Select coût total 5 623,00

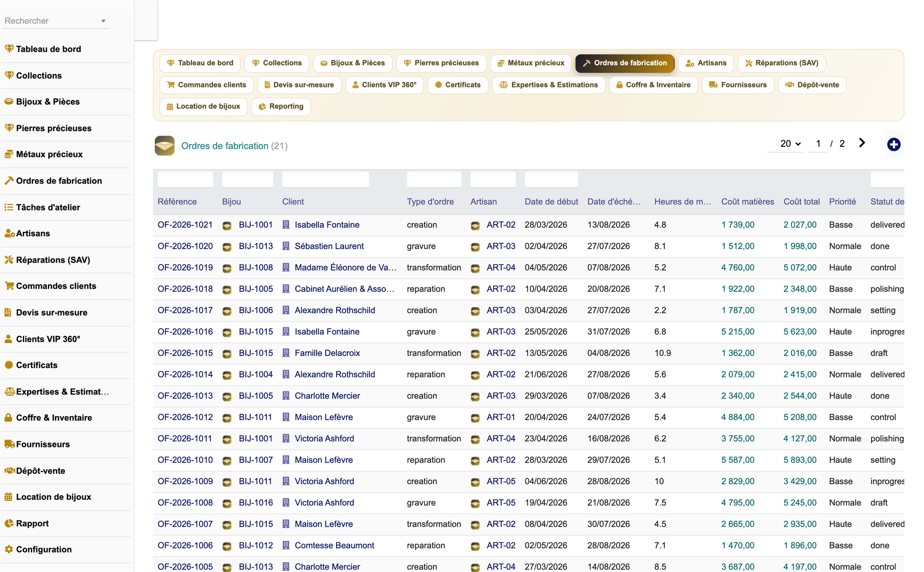800,332
